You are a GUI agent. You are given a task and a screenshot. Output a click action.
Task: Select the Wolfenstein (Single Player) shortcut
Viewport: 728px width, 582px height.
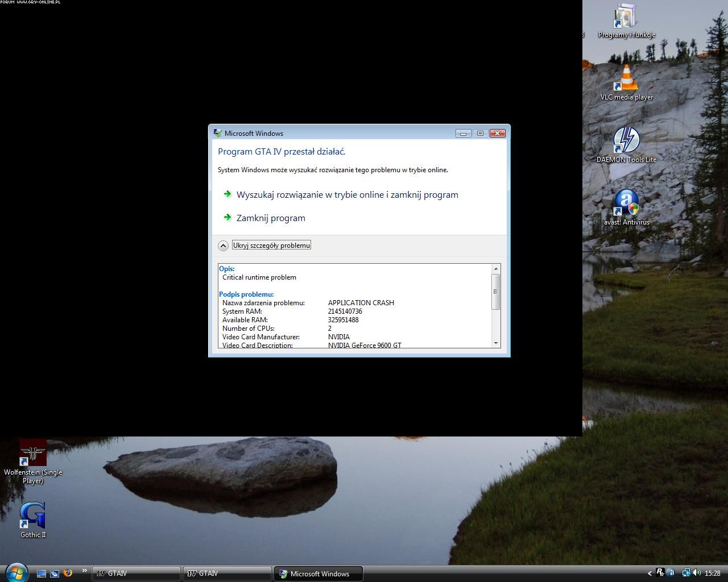click(33, 462)
